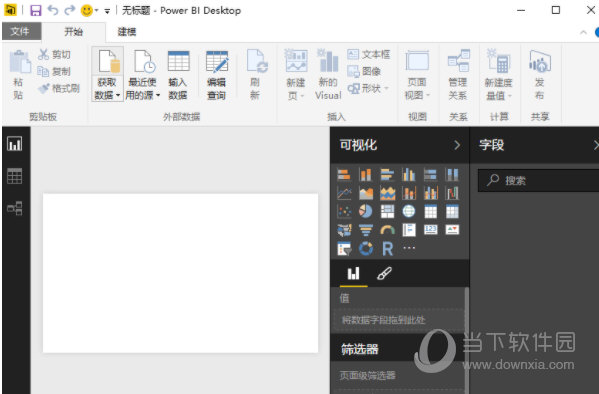Select the stacked column chart visual
The width and height of the screenshot is (599, 394).
tap(366, 175)
